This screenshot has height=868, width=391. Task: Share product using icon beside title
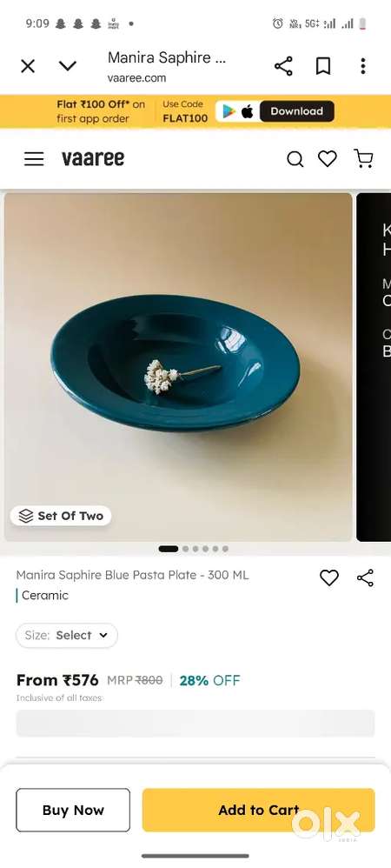click(365, 578)
